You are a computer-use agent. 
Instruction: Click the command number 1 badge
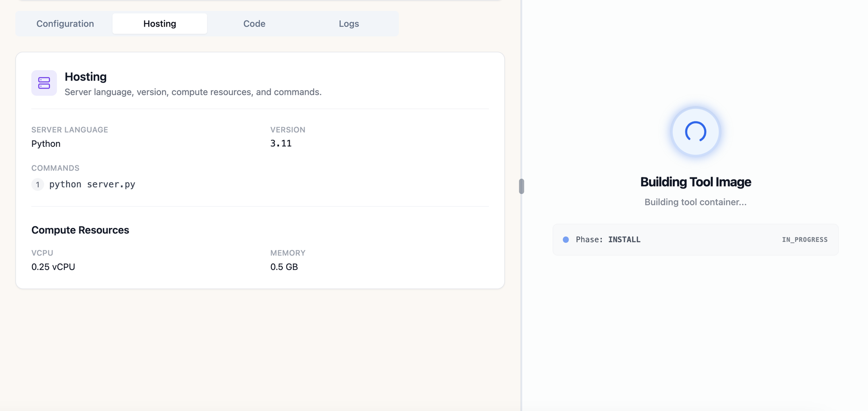pos(38,184)
